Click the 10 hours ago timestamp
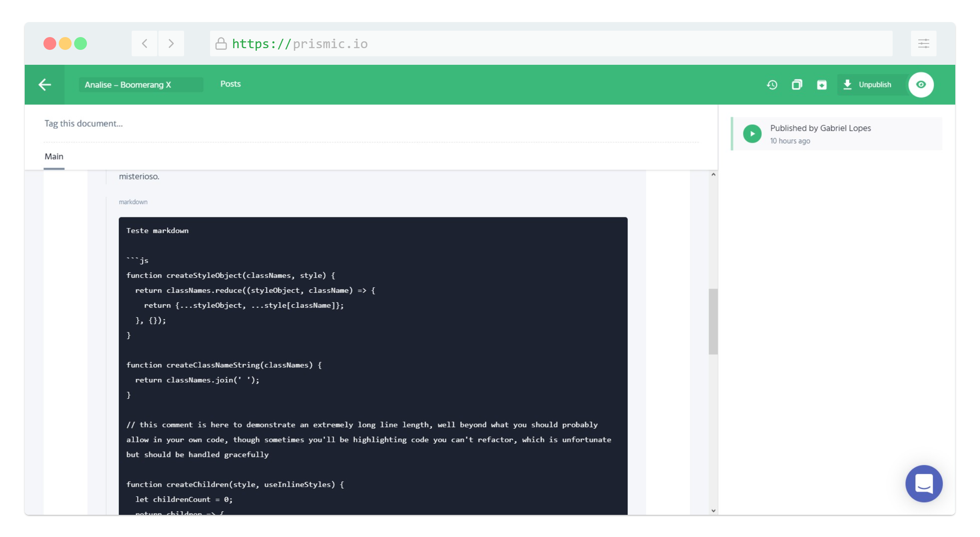Viewport: 980px width, 537px height. tap(790, 141)
